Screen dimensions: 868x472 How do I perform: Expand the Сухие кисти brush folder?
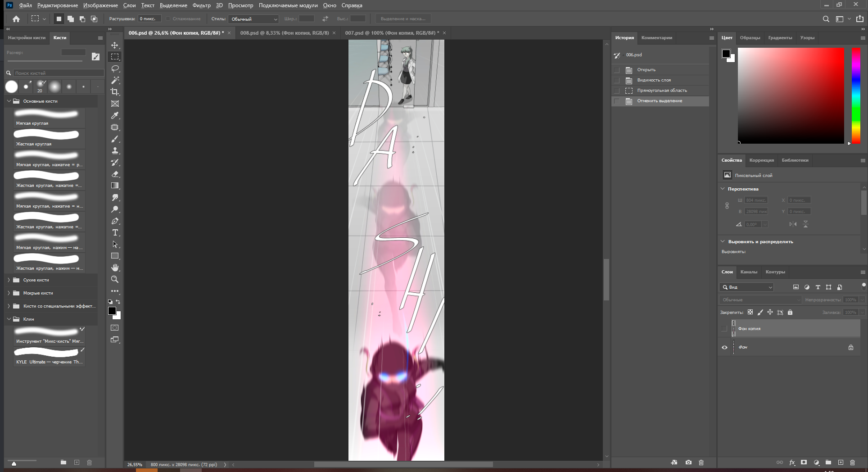coord(9,280)
